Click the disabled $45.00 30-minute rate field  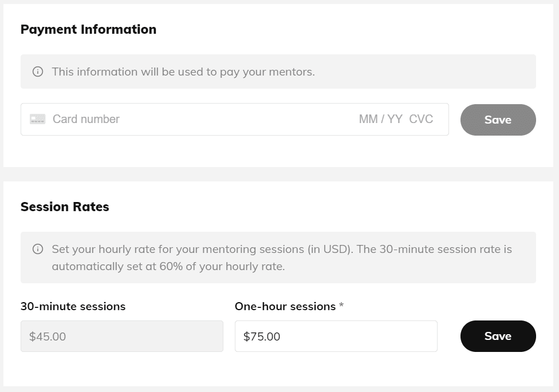pyautogui.click(x=121, y=336)
